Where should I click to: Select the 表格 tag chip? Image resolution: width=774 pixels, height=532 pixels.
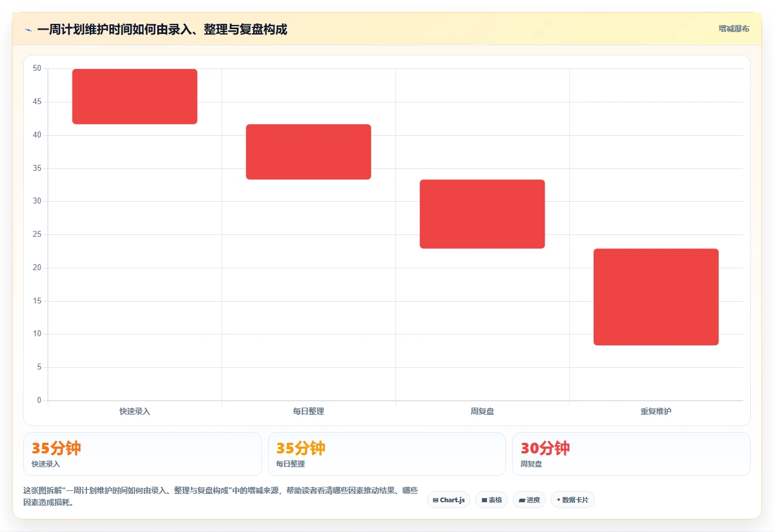pyautogui.click(x=491, y=500)
